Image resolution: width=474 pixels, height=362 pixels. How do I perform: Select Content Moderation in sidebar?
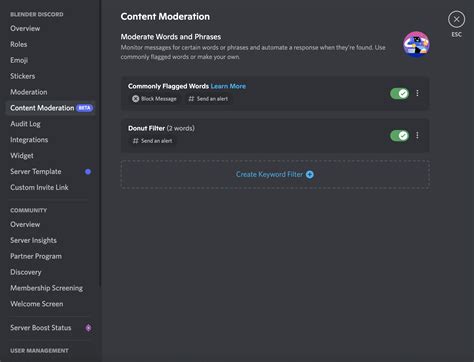click(51, 108)
